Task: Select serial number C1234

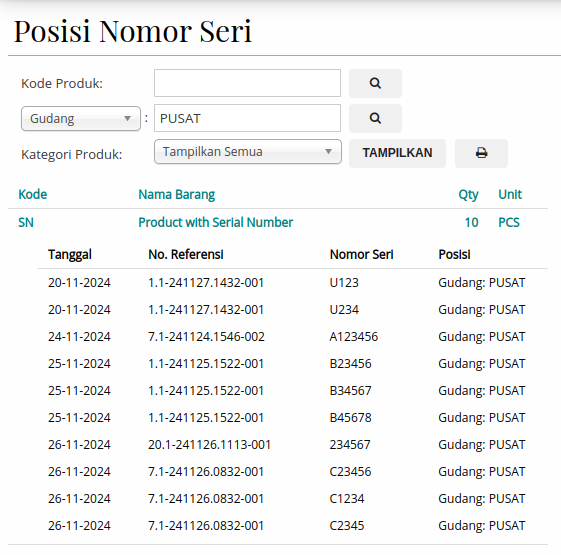Action: 347,498
